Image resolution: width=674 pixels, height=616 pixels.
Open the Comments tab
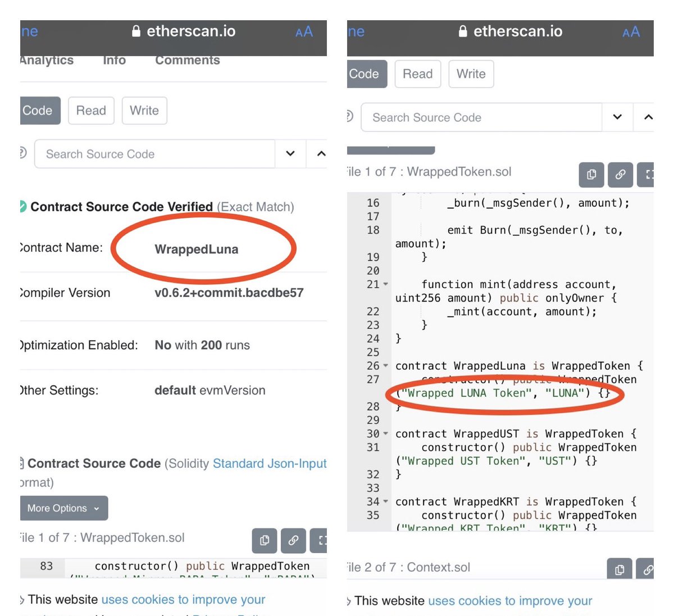coord(188,60)
